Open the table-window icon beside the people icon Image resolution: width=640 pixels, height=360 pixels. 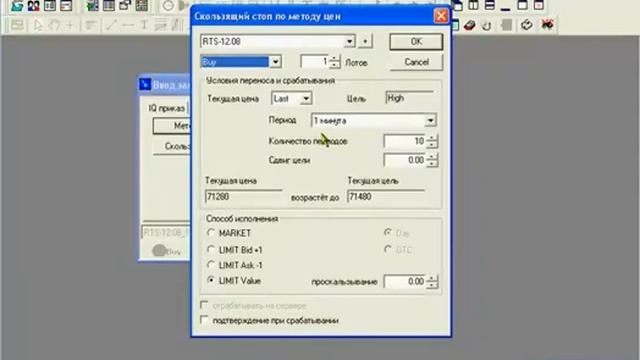click(x=49, y=6)
